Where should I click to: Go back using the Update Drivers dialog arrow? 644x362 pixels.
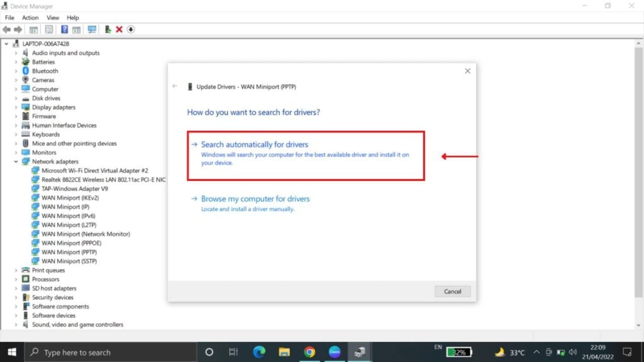tap(175, 86)
